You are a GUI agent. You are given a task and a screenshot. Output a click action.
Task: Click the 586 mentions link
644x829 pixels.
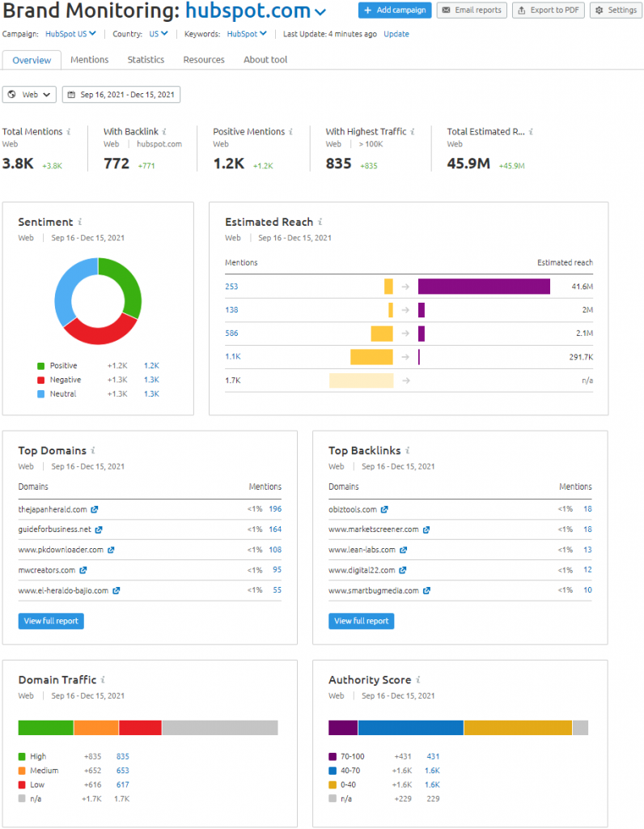coord(231,334)
